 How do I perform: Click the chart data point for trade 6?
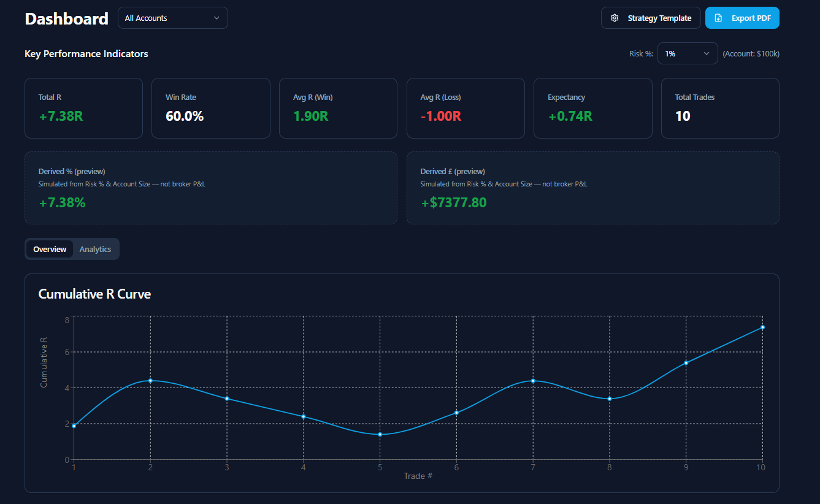tap(456, 413)
